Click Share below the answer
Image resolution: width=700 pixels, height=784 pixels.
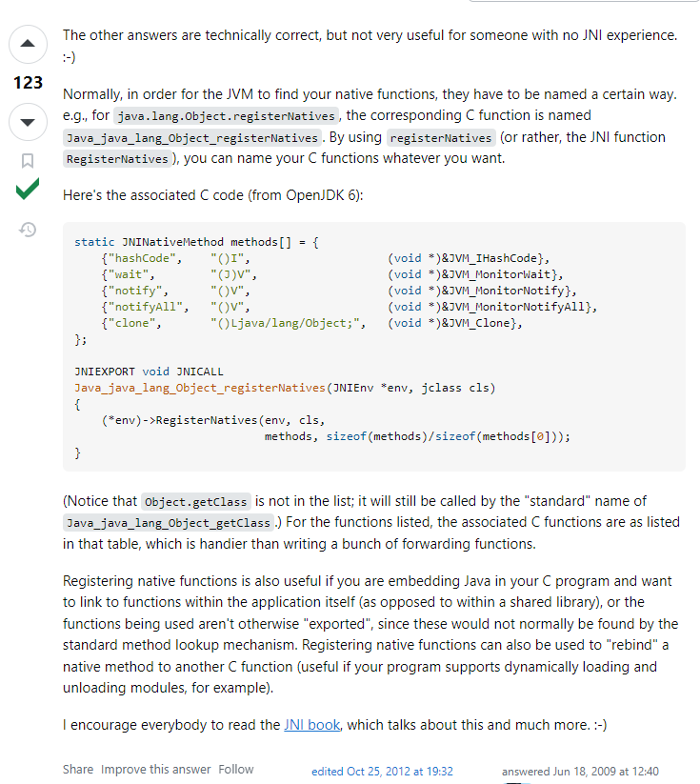(x=78, y=769)
